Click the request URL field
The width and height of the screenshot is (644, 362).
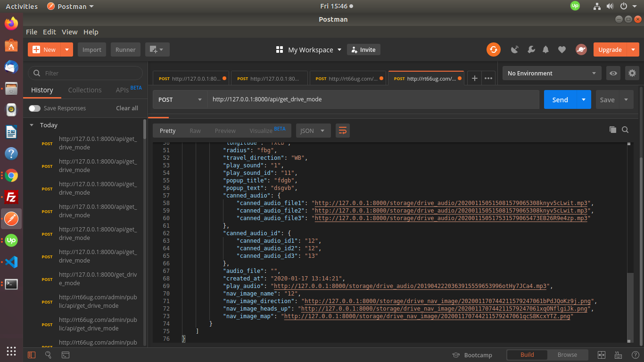pos(372,99)
